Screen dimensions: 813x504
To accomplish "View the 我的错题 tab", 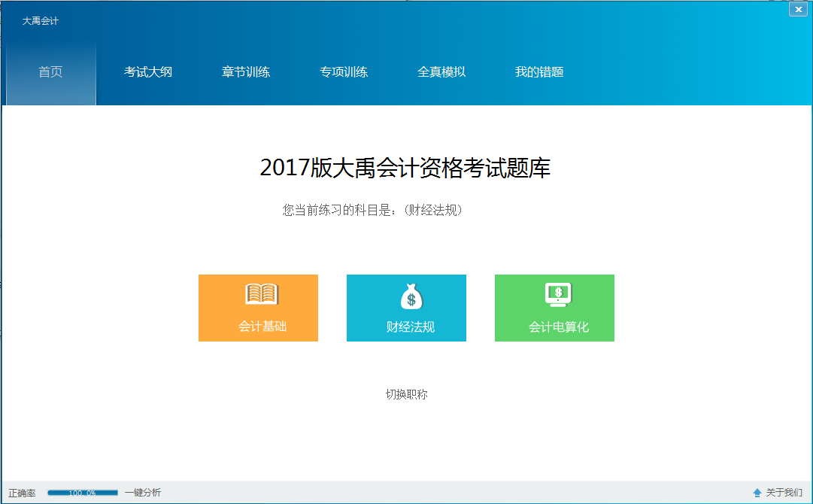I will coord(539,72).
